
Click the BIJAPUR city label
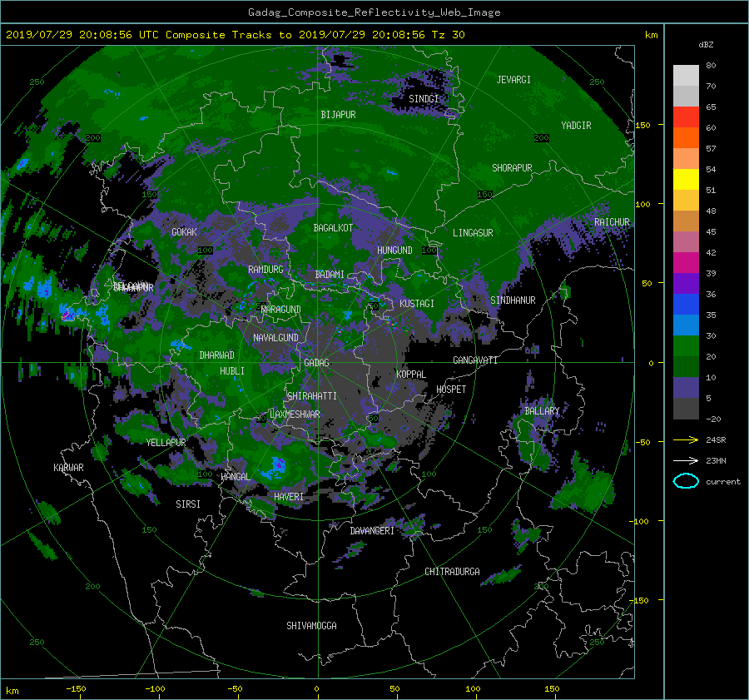coord(338,115)
